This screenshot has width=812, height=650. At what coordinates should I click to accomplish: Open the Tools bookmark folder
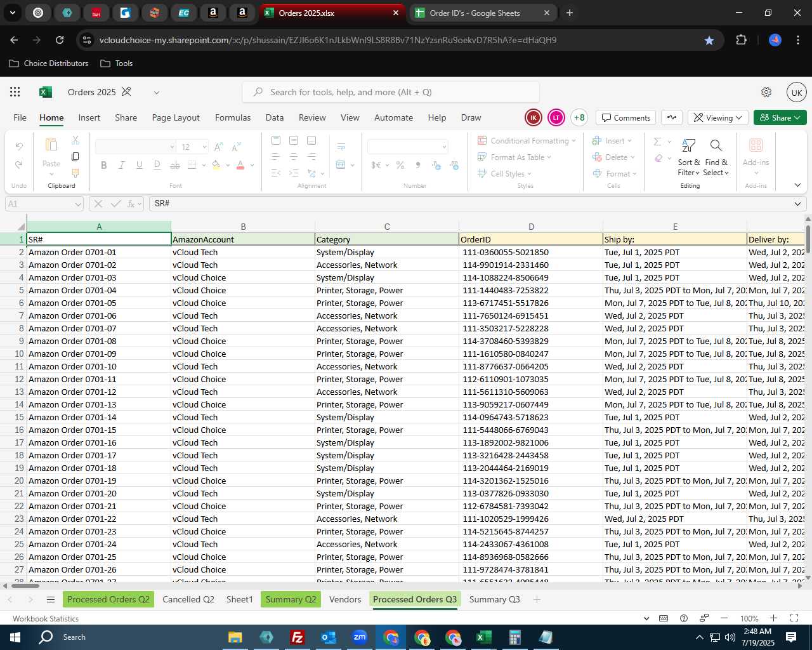pyautogui.click(x=117, y=63)
